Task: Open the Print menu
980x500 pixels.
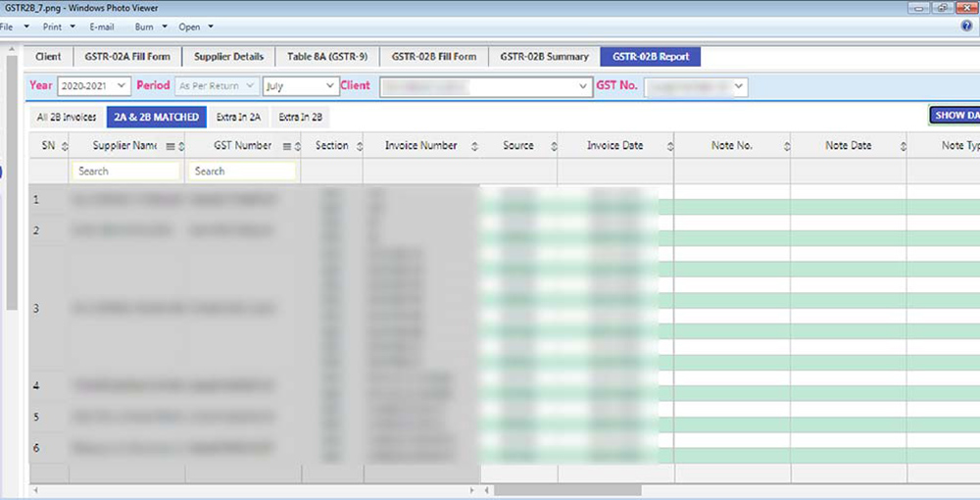Action: pos(57,26)
